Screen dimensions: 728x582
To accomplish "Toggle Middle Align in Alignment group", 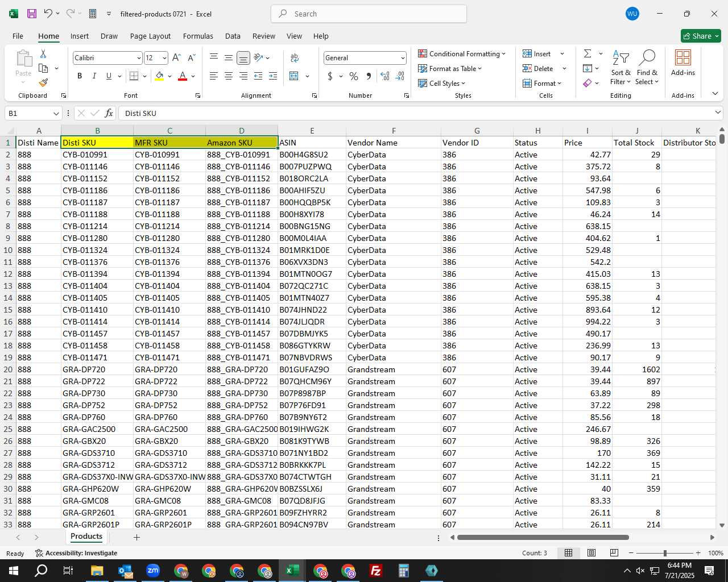I will click(x=228, y=58).
